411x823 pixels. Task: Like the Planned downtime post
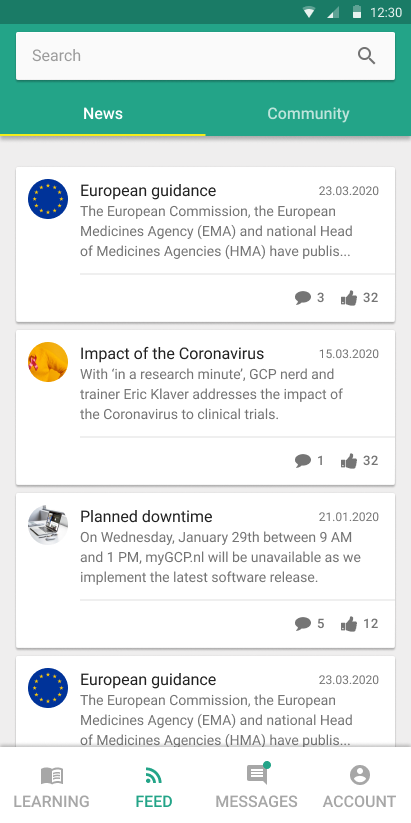pyautogui.click(x=360, y=624)
